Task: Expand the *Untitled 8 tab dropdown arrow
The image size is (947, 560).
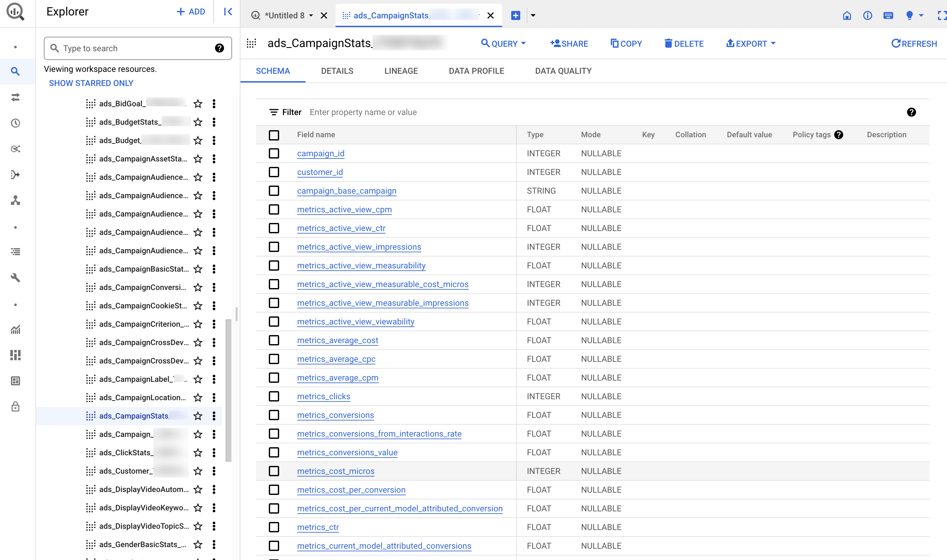Action: tap(311, 15)
